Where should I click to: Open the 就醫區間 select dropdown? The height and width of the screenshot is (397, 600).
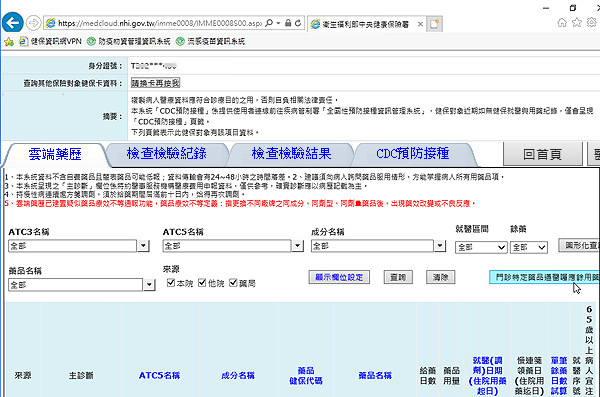481,247
